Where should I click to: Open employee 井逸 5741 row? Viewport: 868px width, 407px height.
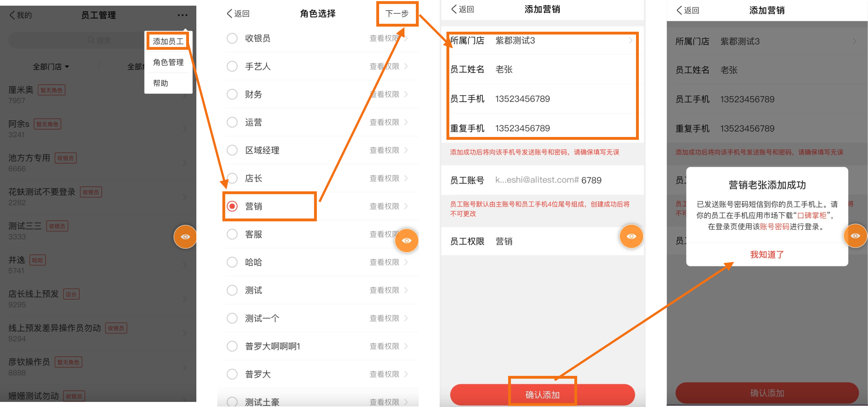tap(98, 265)
